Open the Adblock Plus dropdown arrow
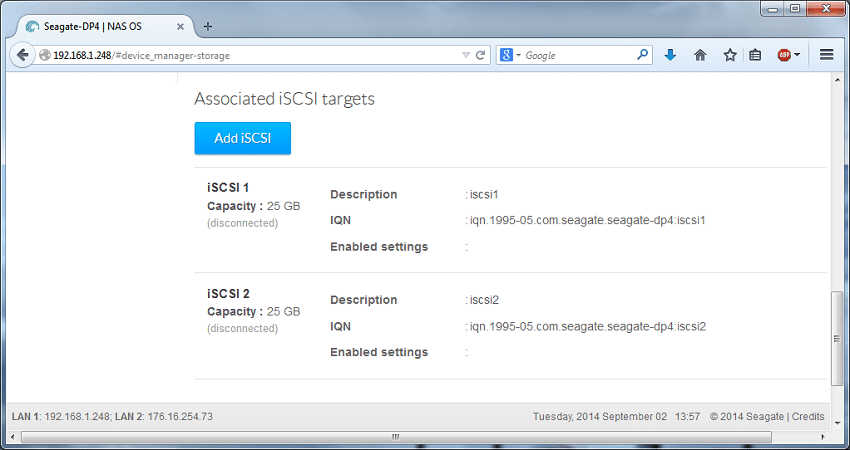Viewport: 850px width, 450px height. coord(797,55)
